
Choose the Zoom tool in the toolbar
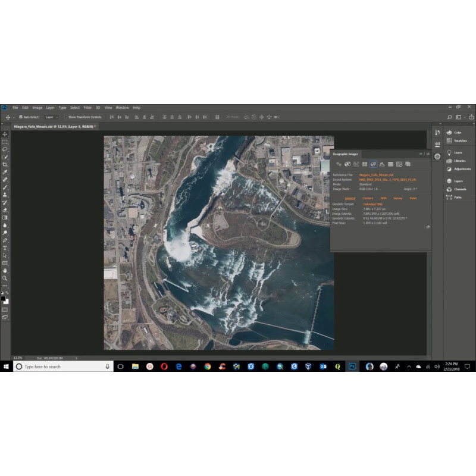click(5, 278)
